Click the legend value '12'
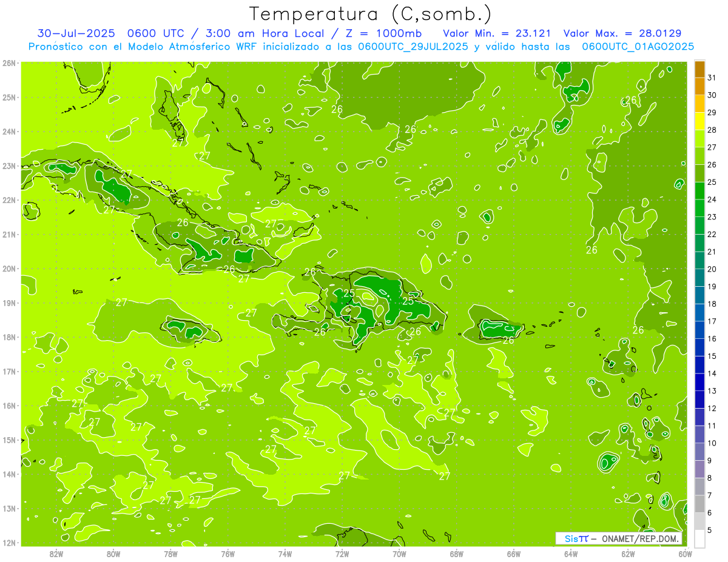Viewport: 728px width, 562px height. tap(712, 408)
